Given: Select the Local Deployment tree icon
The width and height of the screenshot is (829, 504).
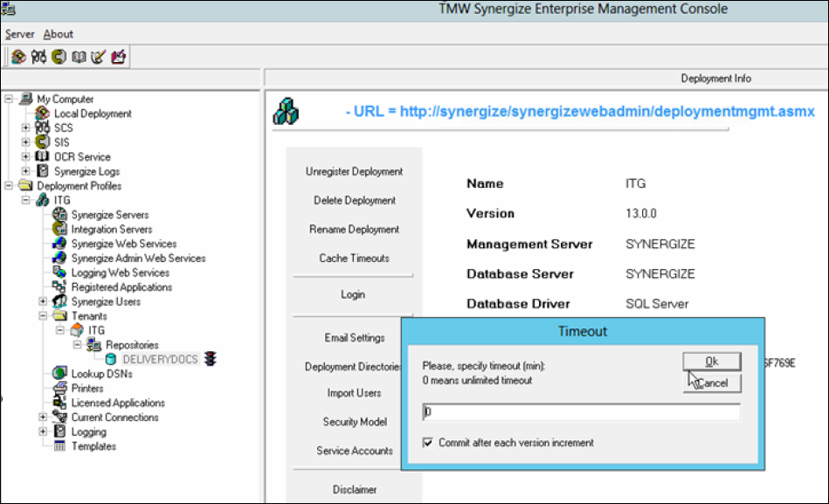Looking at the screenshot, I should [x=42, y=114].
